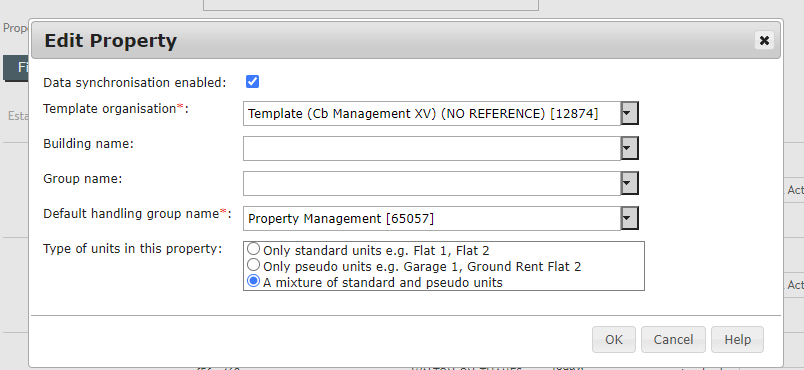The height and width of the screenshot is (370, 804).
Task: Close the Edit Property dialog with the X icon
Action: tap(764, 40)
